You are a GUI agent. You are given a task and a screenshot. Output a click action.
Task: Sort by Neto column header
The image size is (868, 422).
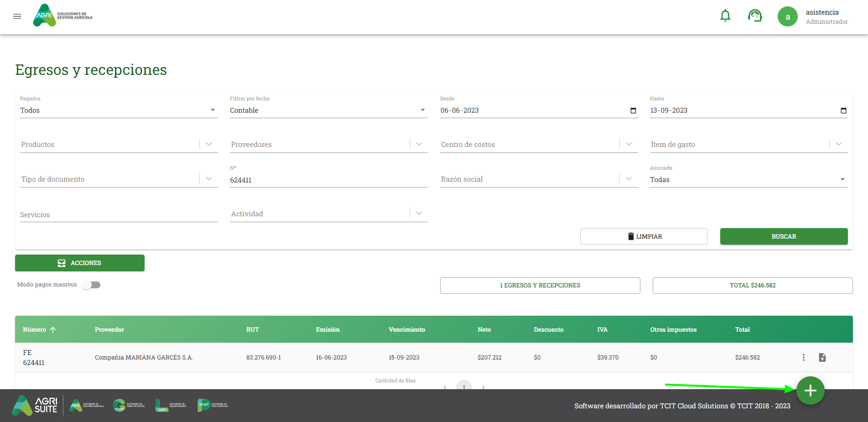point(484,329)
